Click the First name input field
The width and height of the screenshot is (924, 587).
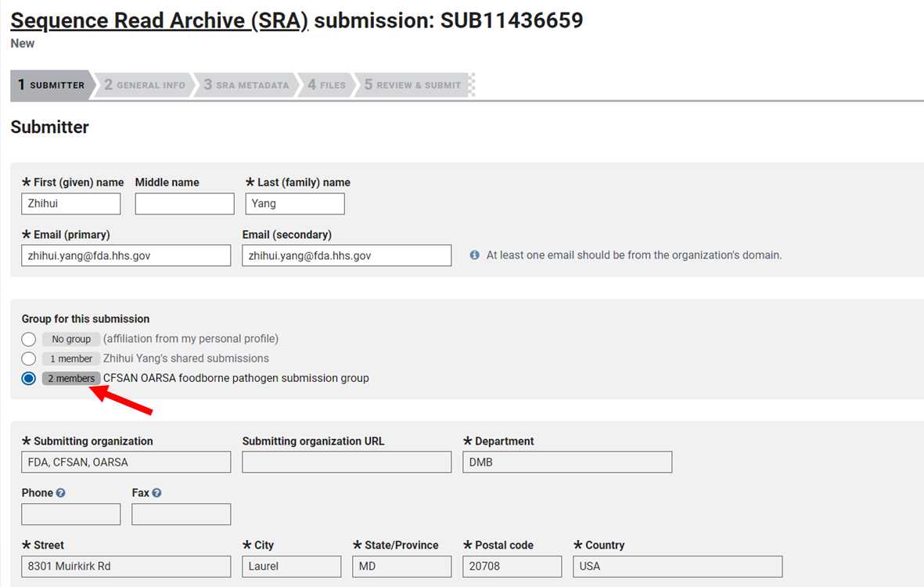pyautogui.click(x=70, y=204)
